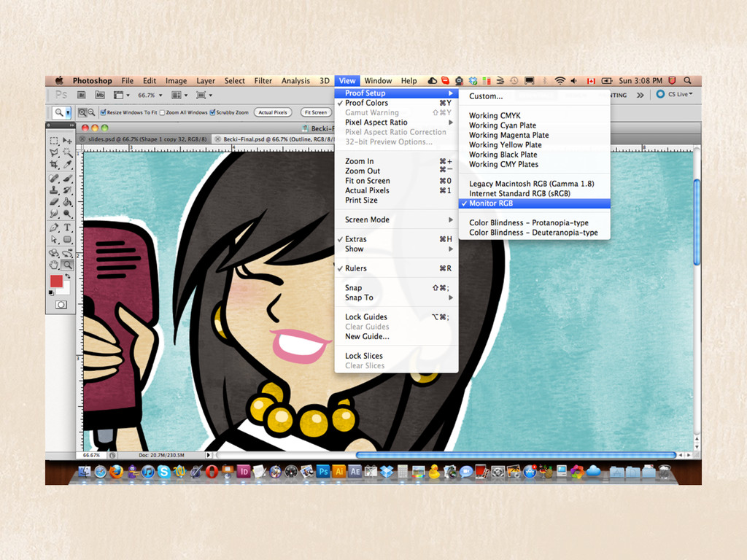
Task: Select the History Brush tool
Action: click(x=67, y=190)
